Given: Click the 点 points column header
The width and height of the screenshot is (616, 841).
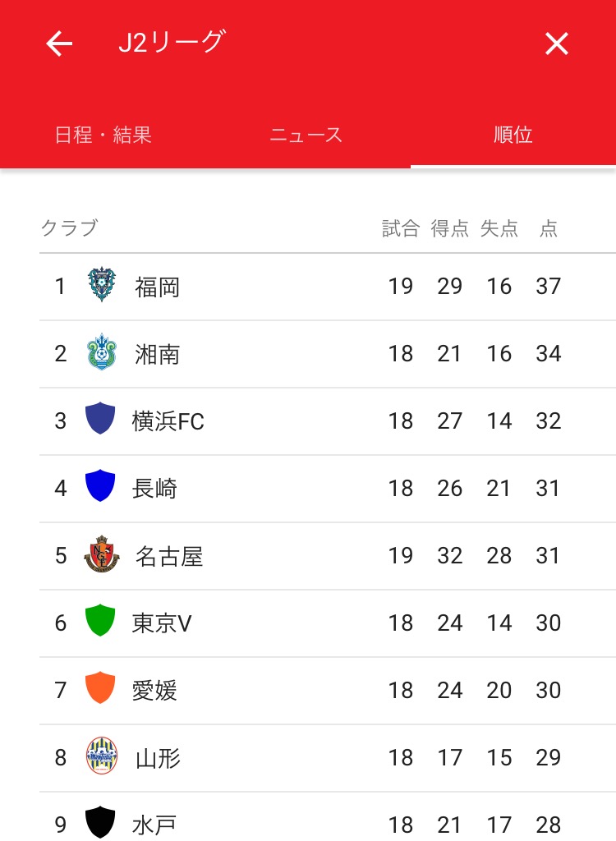Looking at the screenshot, I should pos(549,229).
